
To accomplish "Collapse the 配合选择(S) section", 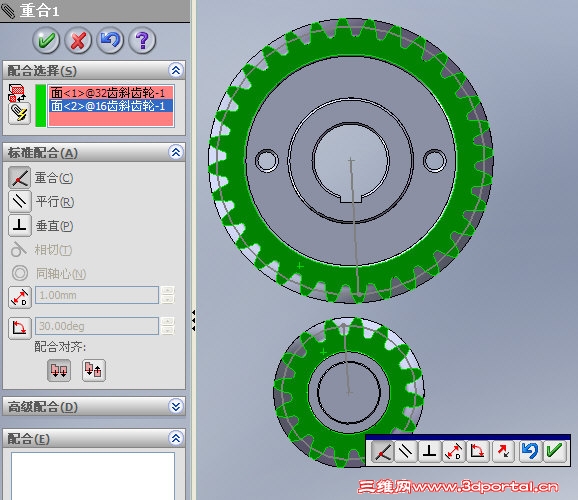I will [x=176, y=70].
